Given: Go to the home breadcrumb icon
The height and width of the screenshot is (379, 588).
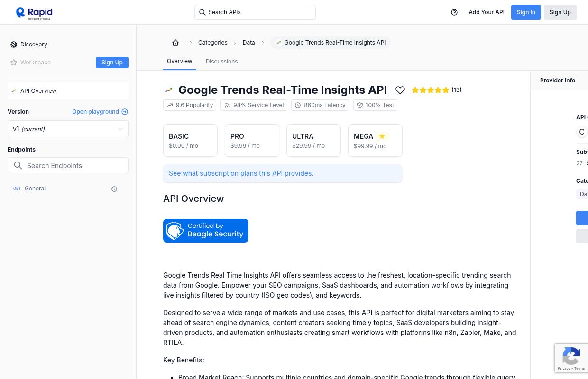Looking at the screenshot, I should pos(175,43).
